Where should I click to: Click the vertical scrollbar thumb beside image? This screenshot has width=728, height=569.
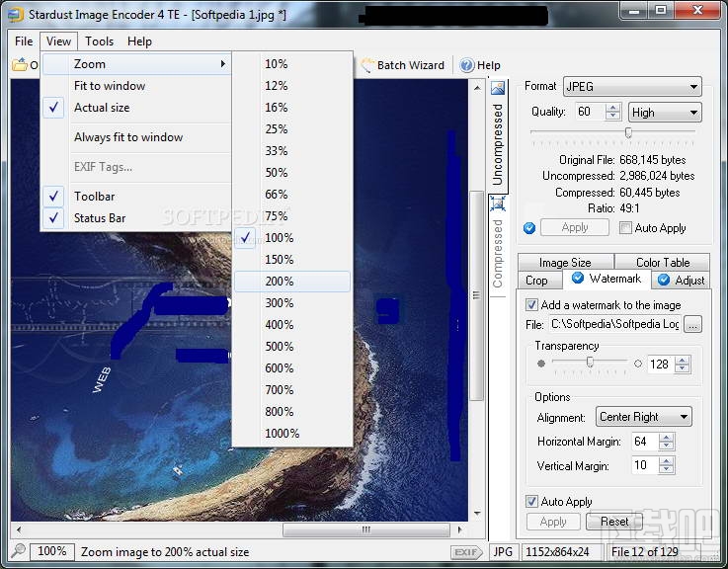[x=477, y=295]
